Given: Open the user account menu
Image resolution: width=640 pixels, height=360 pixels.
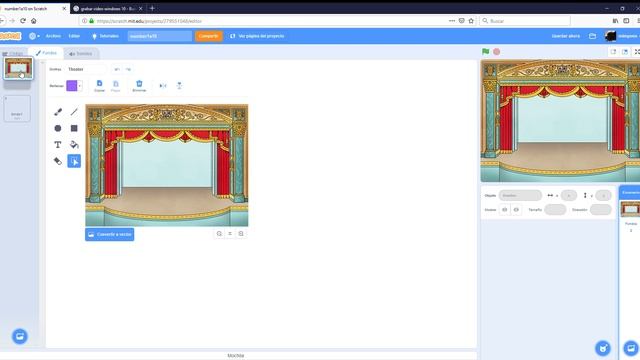Looking at the screenshot, I should point(622,36).
